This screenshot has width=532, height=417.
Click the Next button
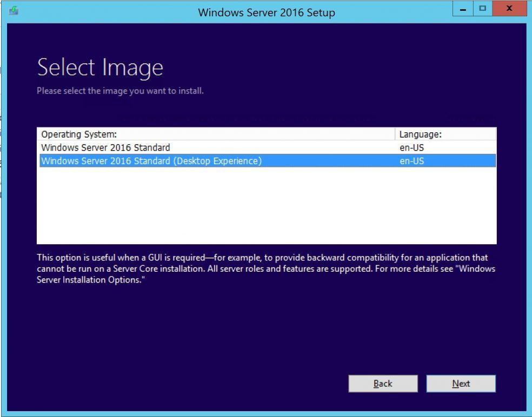461,384
